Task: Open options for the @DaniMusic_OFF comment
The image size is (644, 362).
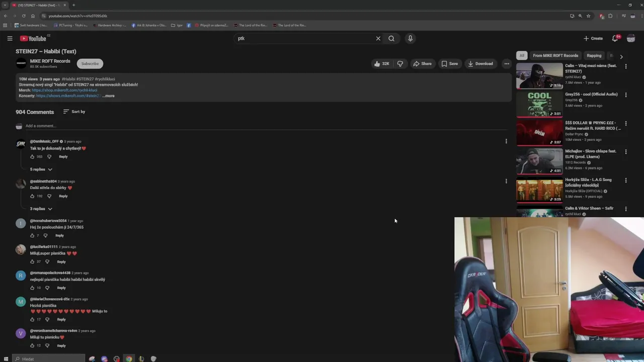Action: coord(506,141)
